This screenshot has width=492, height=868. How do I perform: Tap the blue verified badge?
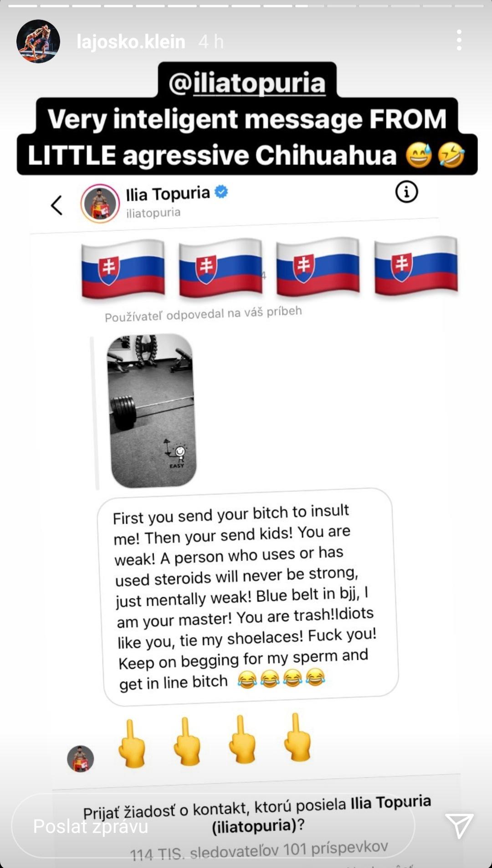(221, 192)
